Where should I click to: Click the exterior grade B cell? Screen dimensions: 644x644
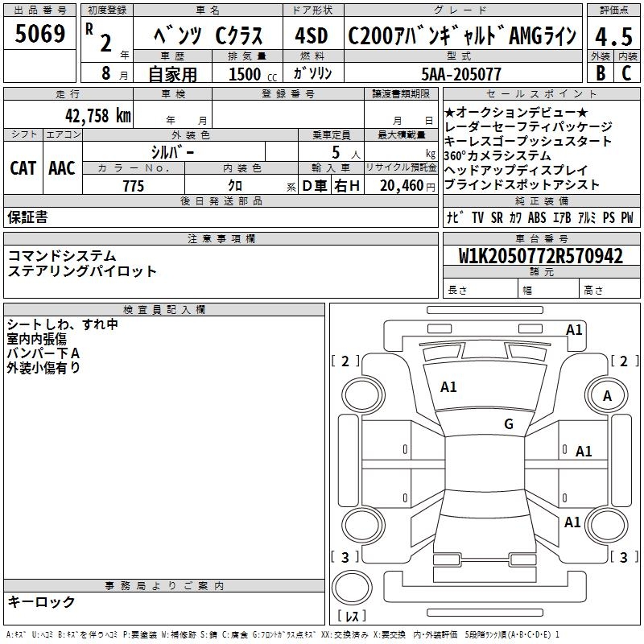(x=600, y=72)
